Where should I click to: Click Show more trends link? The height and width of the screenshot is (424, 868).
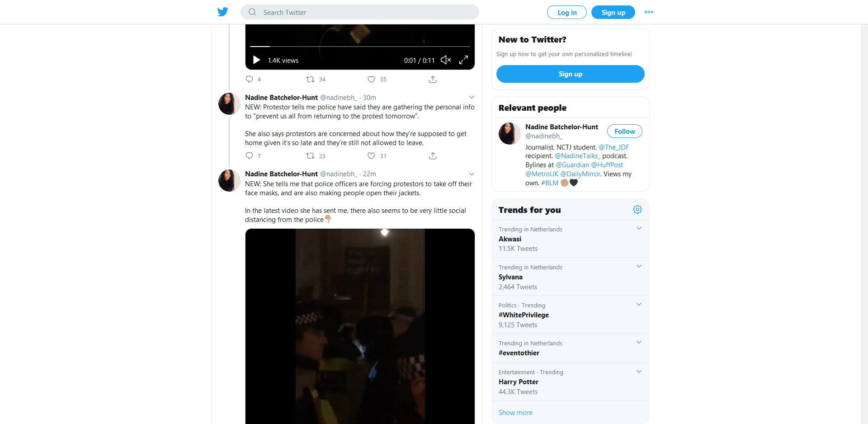tap(515, 413)
